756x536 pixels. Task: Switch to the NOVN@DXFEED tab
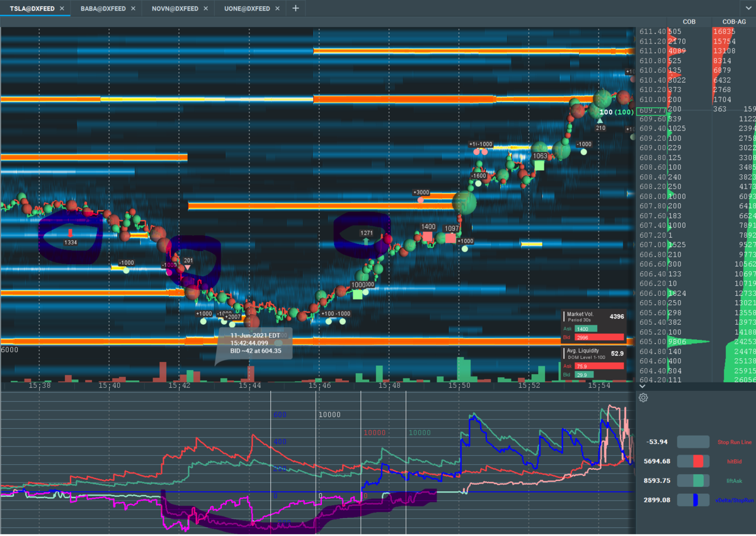click(175, 9)
